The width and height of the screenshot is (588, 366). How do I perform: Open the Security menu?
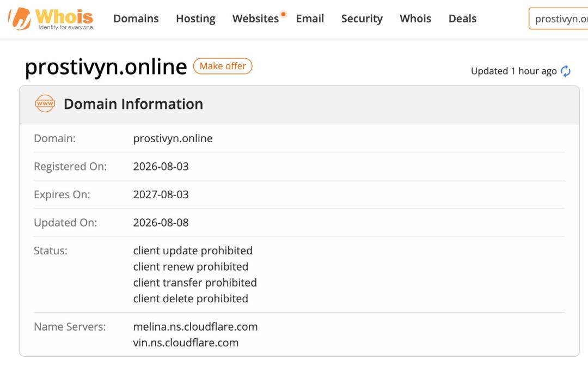point(362,19)
